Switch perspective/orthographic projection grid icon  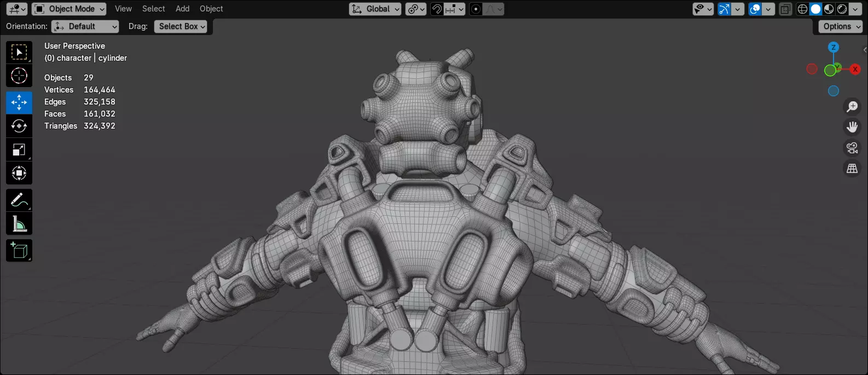[852, 169]
